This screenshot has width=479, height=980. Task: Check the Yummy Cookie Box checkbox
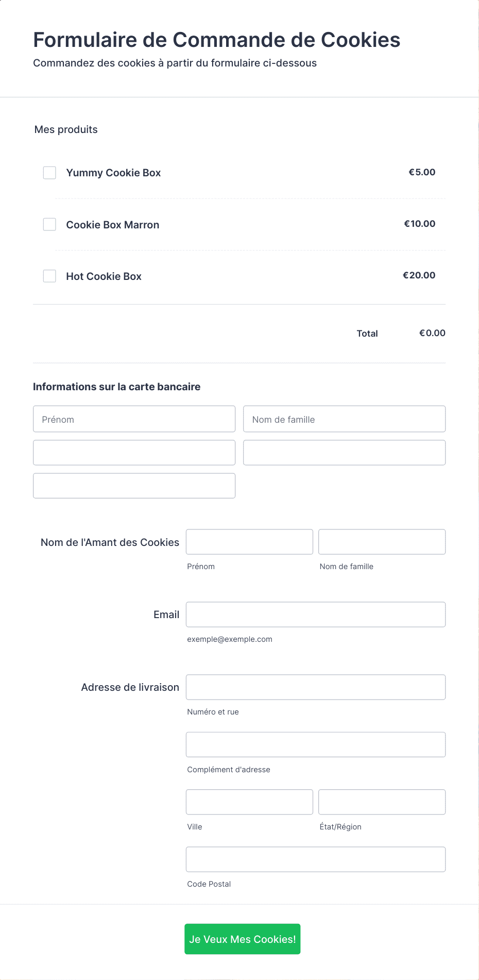[x=49, y=173]
